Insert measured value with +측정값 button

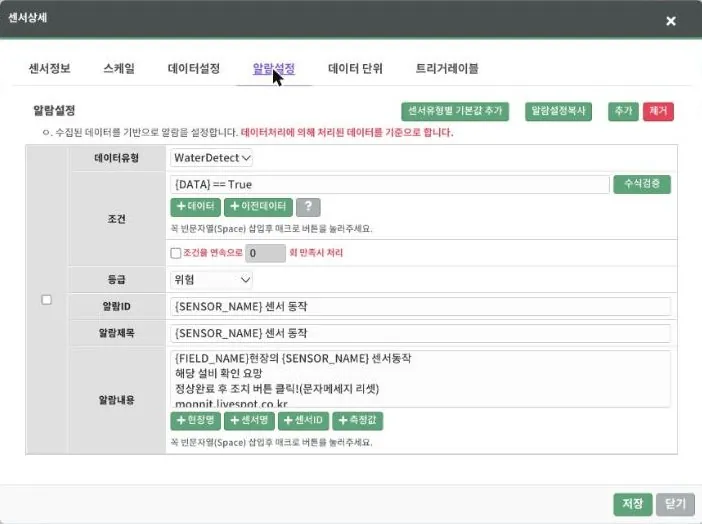(x=358, y=421)
